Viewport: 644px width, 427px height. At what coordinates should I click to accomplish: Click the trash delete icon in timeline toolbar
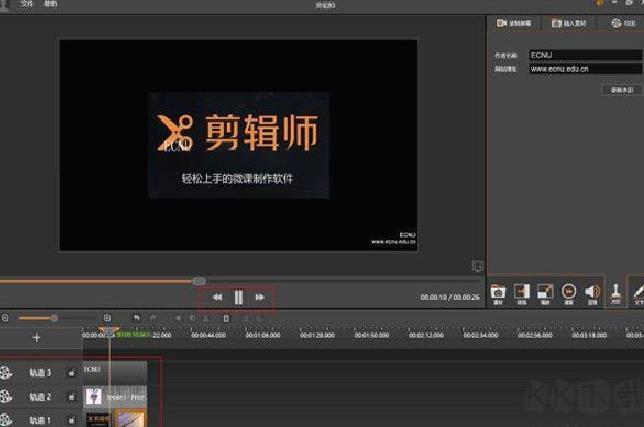pos(226,318)
